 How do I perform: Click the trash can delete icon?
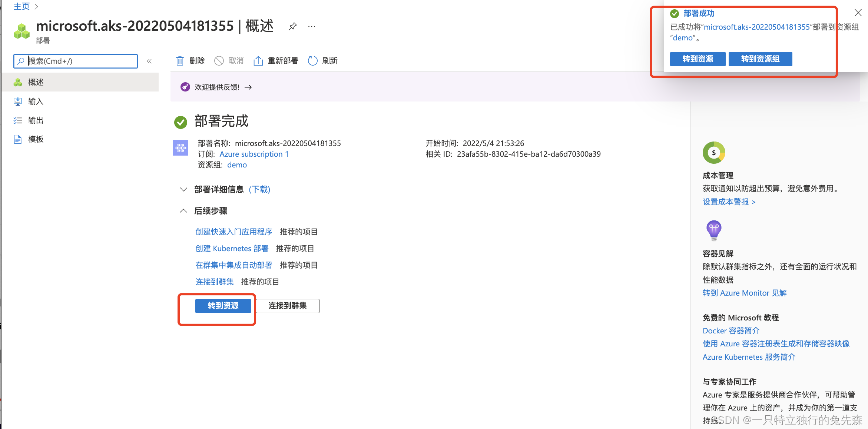180,61
